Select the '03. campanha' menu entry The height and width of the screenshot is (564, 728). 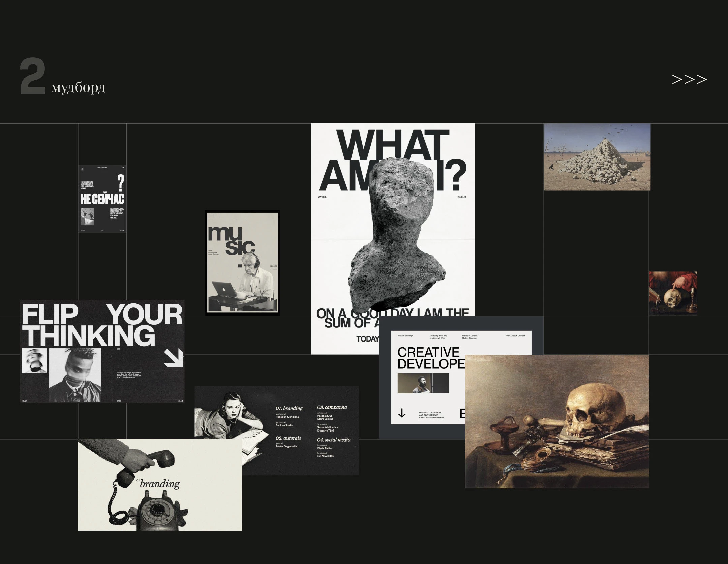coord(332,407)
